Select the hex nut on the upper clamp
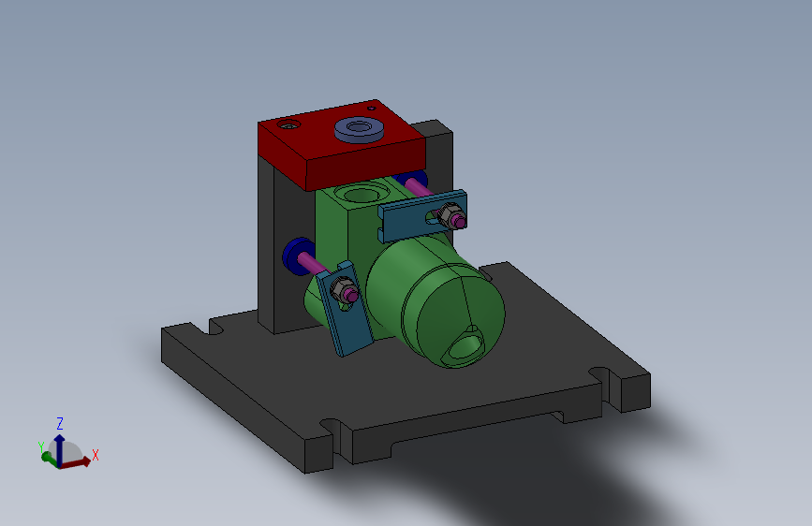 click(x=450, y=215)
